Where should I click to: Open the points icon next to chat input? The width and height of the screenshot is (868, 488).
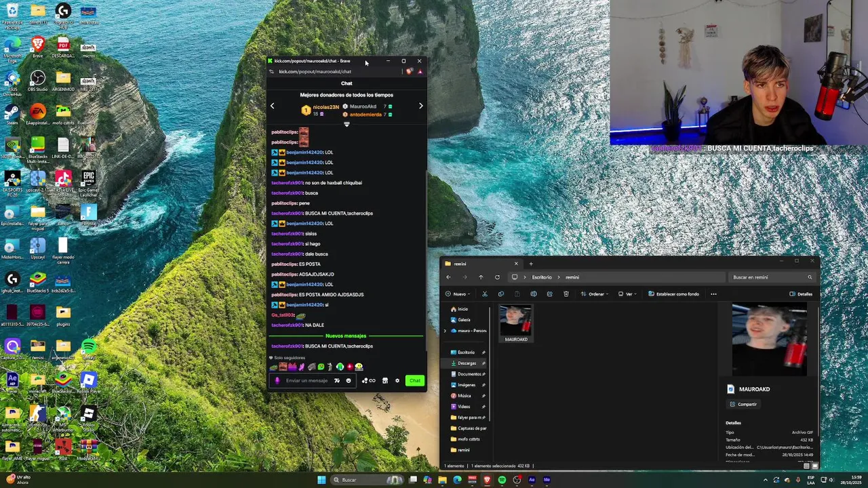point(369,380)
